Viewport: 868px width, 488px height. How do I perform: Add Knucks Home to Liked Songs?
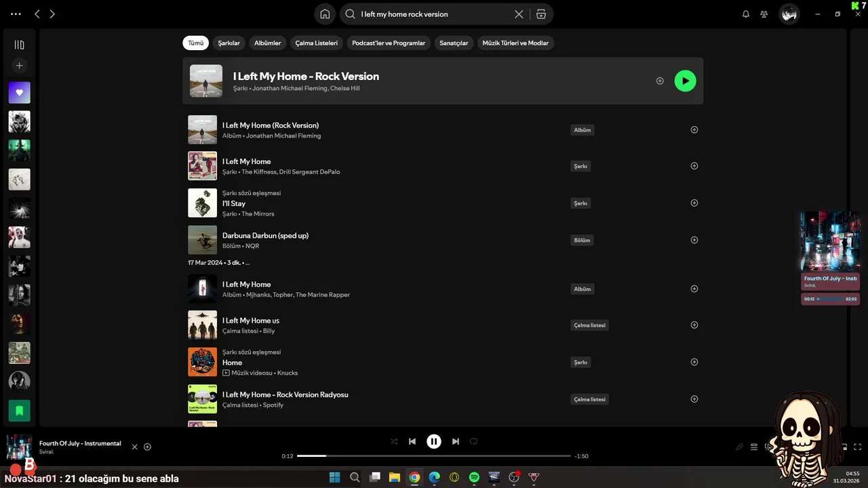pyautogui.click(x=694, y=362)
